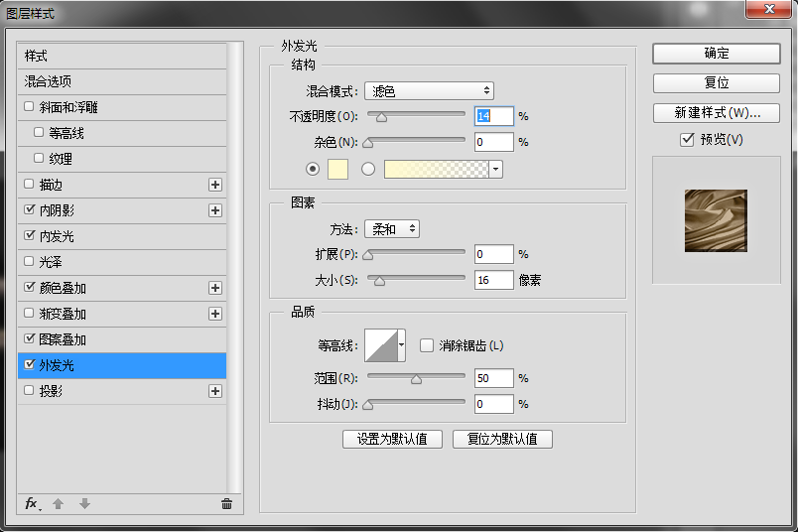Click the 抖动 value input field
798x532 pixels.
click(493, 404)
